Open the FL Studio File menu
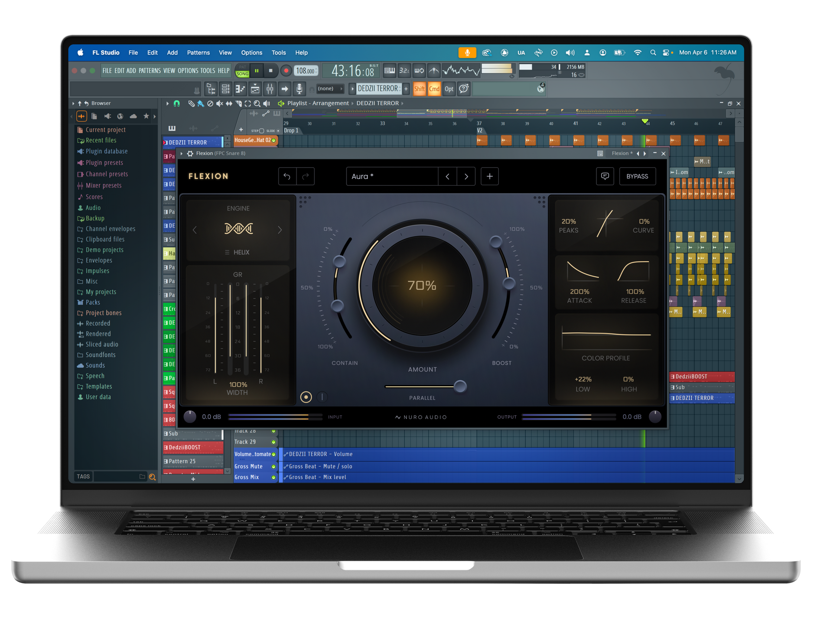This screenshot has width=817, height=644. [133, 53]
